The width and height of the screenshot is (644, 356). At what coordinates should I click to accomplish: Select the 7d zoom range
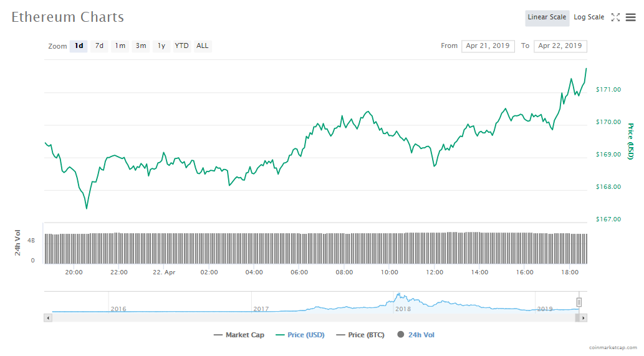coord(99,46)
